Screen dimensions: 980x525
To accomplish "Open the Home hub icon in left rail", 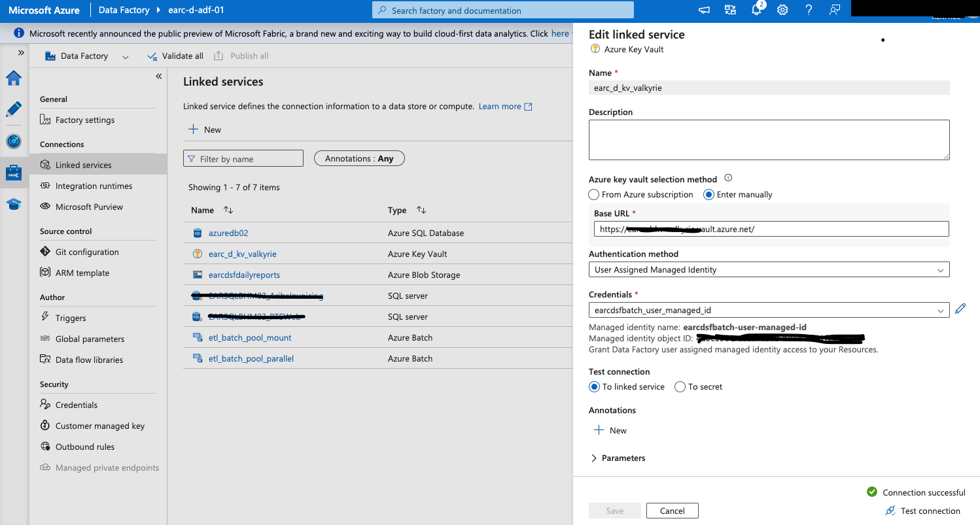I will (14, 78).
